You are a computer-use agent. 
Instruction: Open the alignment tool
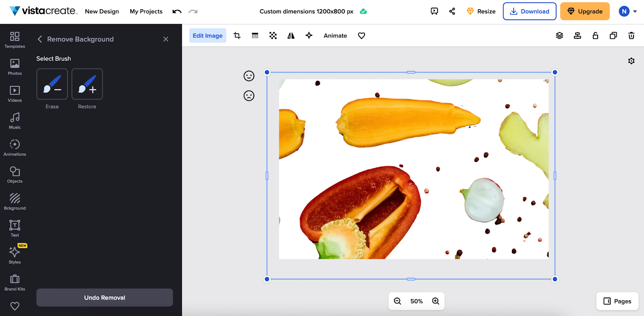[577, 35]
